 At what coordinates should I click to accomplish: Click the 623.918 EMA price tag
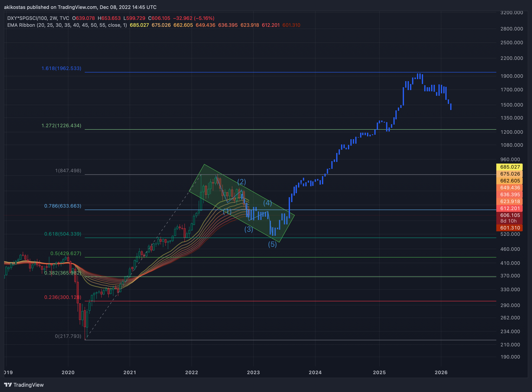click(509, 201)
